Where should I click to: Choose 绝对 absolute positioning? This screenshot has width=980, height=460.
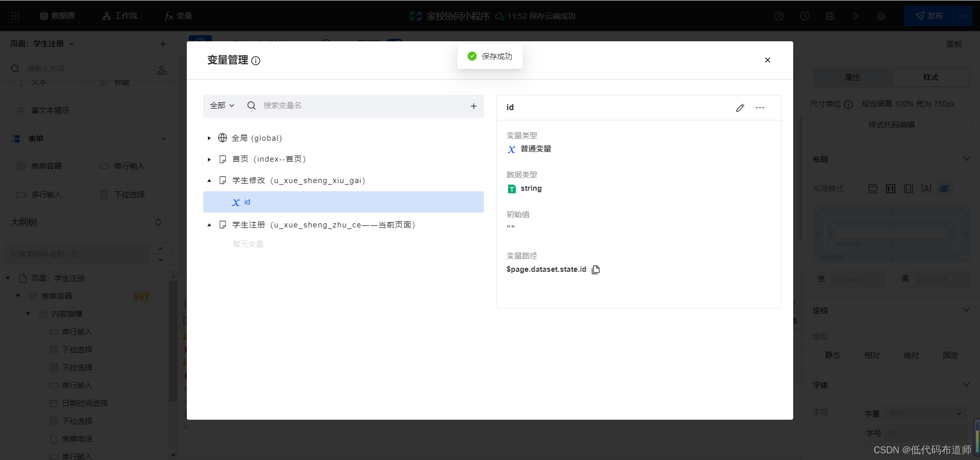click(911, 355)
